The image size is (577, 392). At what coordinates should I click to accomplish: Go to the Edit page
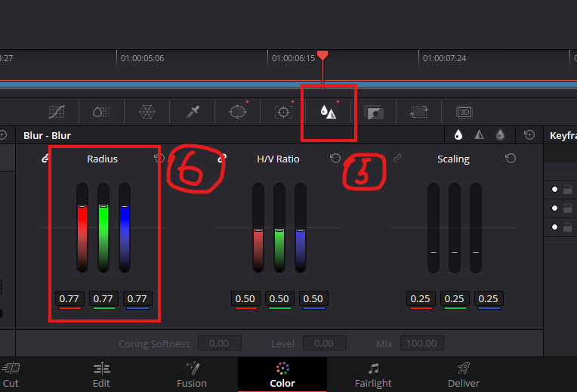pos(101,375)
